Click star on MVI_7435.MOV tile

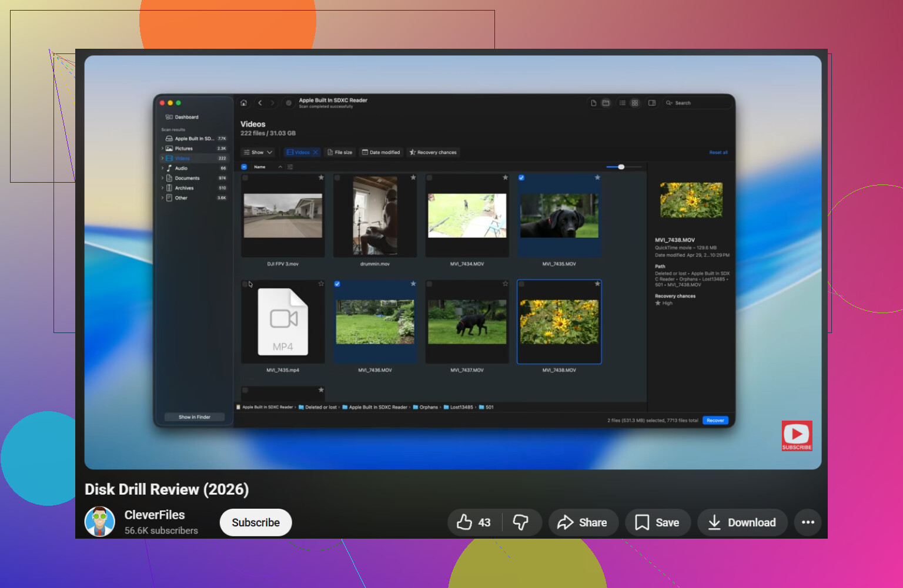[x=597, y=177]
